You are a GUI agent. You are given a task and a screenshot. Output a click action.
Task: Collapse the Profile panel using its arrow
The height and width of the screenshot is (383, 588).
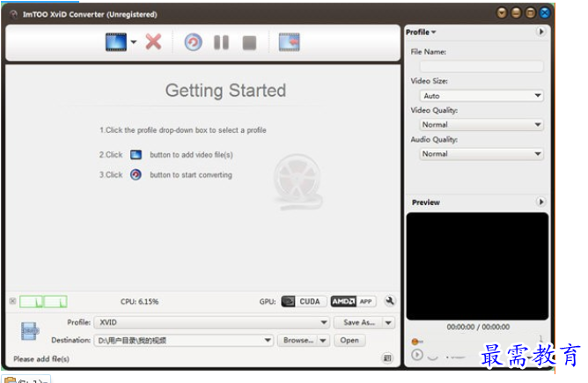point(541,32)
